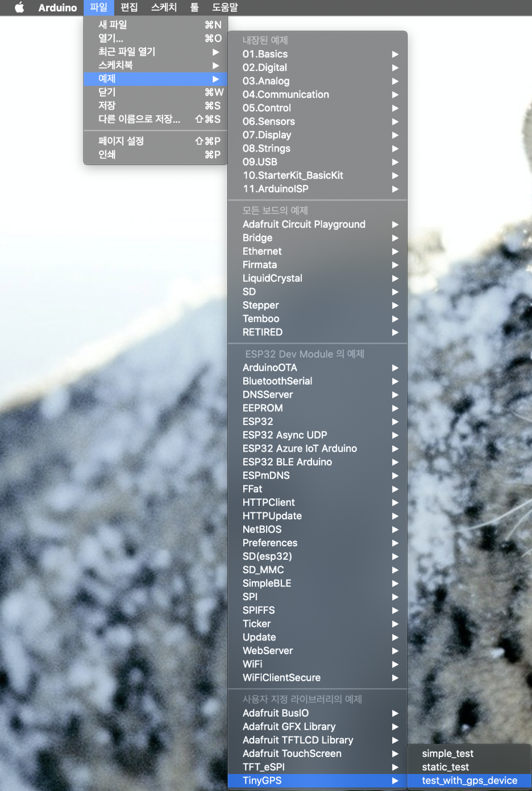Open 09.USB examples submenu
This screenshot has width=532, height=791.
318,162
